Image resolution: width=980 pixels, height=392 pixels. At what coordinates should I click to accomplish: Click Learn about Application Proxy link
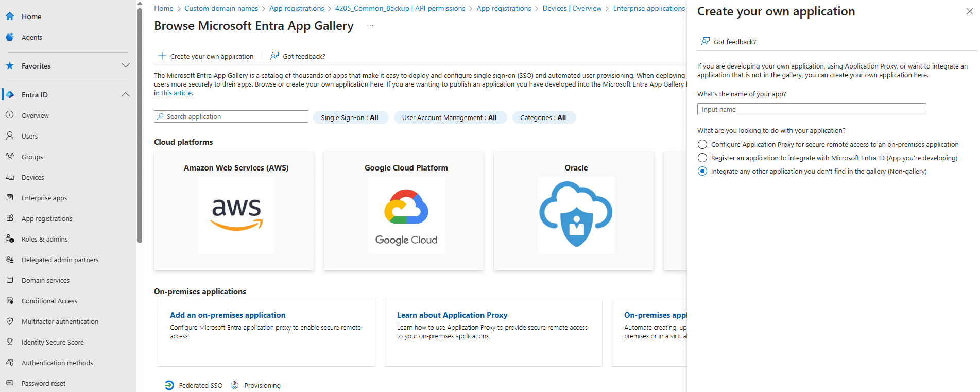pyautogui.click(x=452, y=315)
